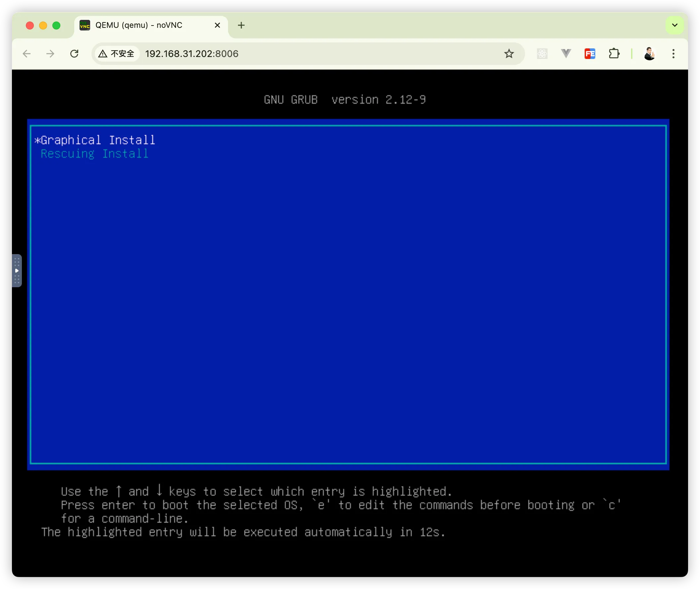Click the GNU GRUB version 2.12-9 title
Image resolution: width=700 pixels, height=589 pixels.
[344, 100]
